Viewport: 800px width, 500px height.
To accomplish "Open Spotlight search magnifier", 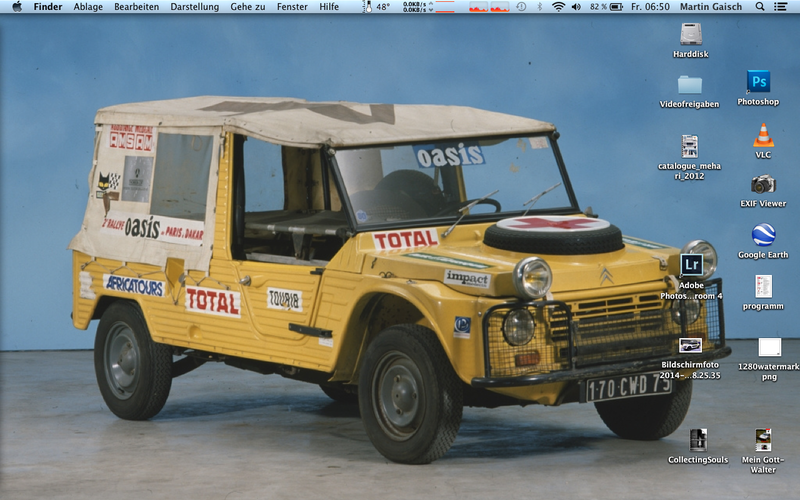I will (x=760, y=7).
